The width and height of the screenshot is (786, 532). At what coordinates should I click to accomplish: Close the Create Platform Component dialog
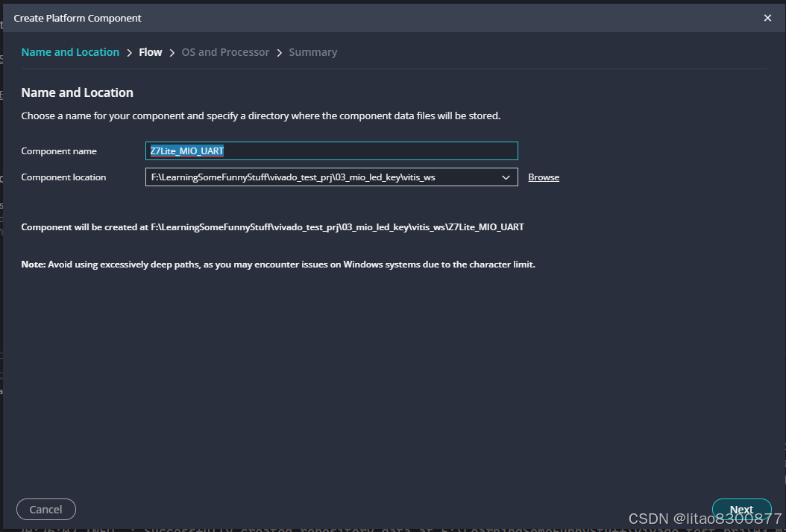pos(767,18)
